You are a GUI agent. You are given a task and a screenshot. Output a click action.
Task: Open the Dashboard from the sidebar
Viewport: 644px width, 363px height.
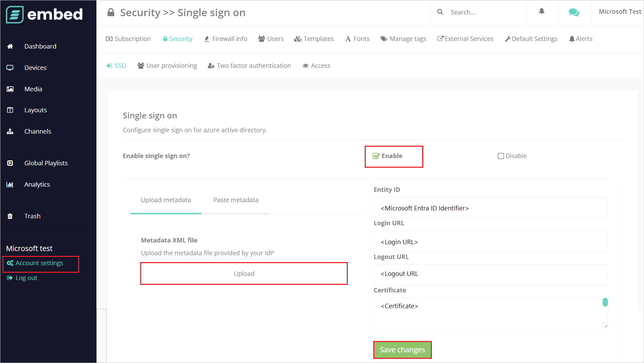click(40, 46)
